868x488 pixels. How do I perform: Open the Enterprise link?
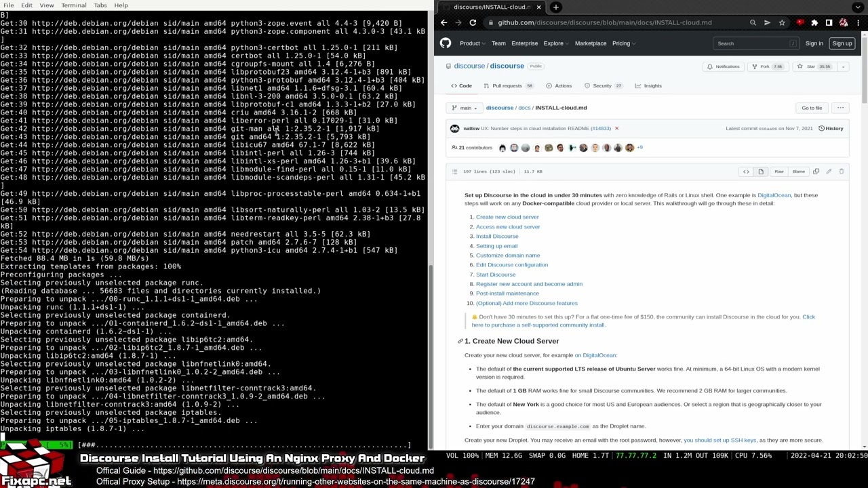tap(524, 43)
